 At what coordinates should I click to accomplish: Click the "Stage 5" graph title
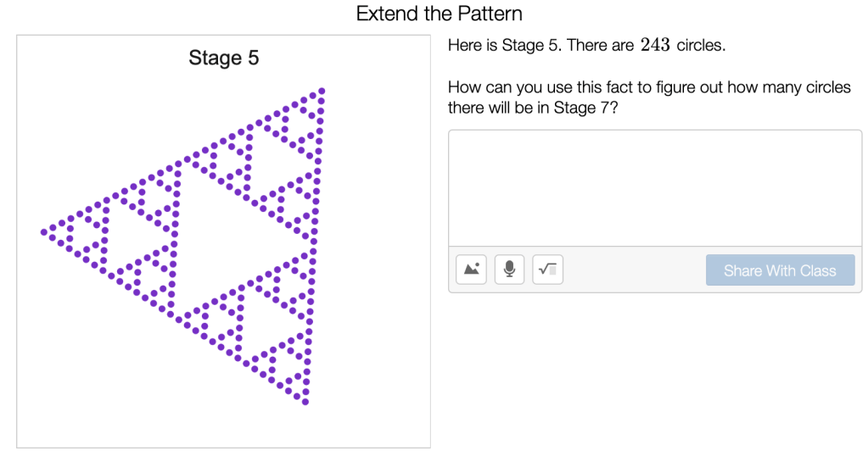coord(223,58)
